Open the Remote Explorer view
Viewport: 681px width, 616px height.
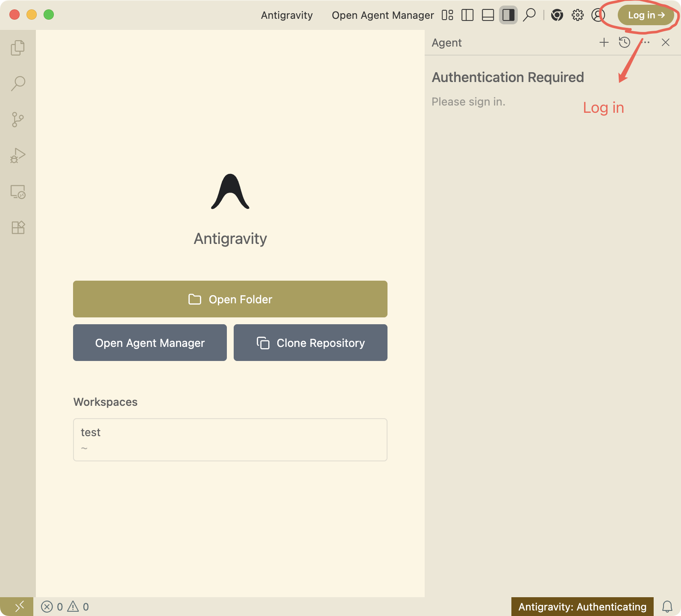pyautogui.click(x=18, y=192)
